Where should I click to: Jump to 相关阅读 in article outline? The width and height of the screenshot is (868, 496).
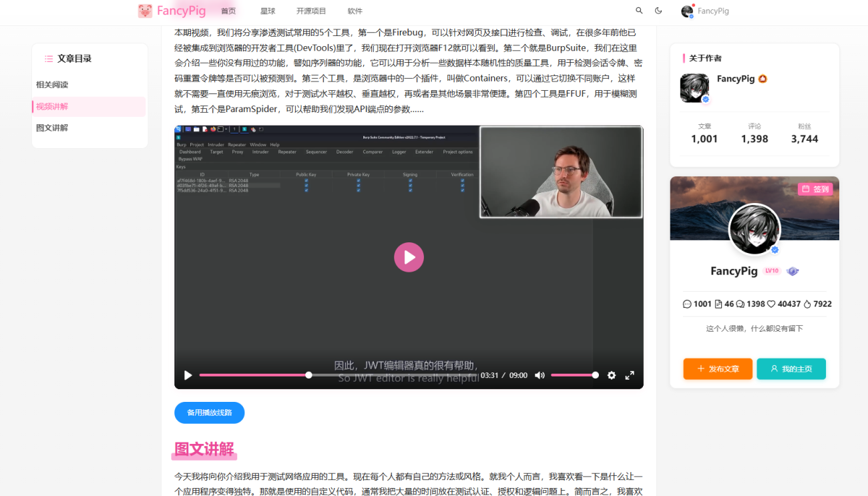52,85
